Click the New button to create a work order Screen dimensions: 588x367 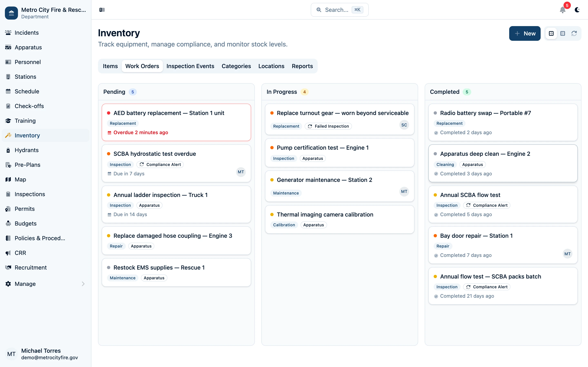tap(525, 33)
